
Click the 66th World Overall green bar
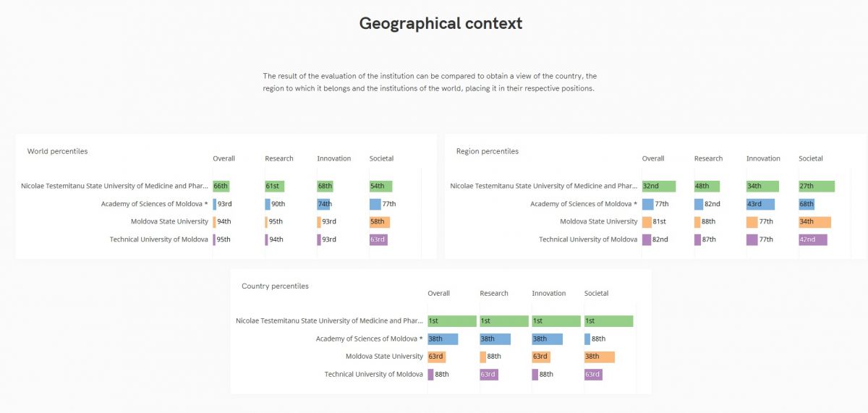[221, 186]
